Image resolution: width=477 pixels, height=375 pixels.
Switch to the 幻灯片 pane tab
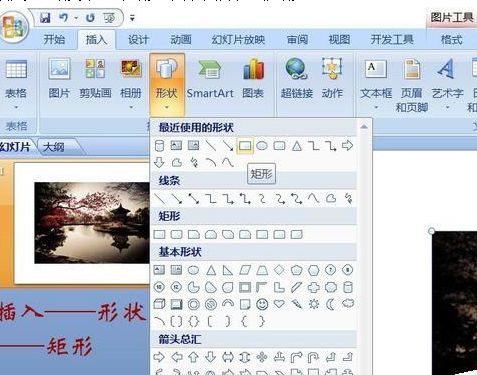coord(16,147)
